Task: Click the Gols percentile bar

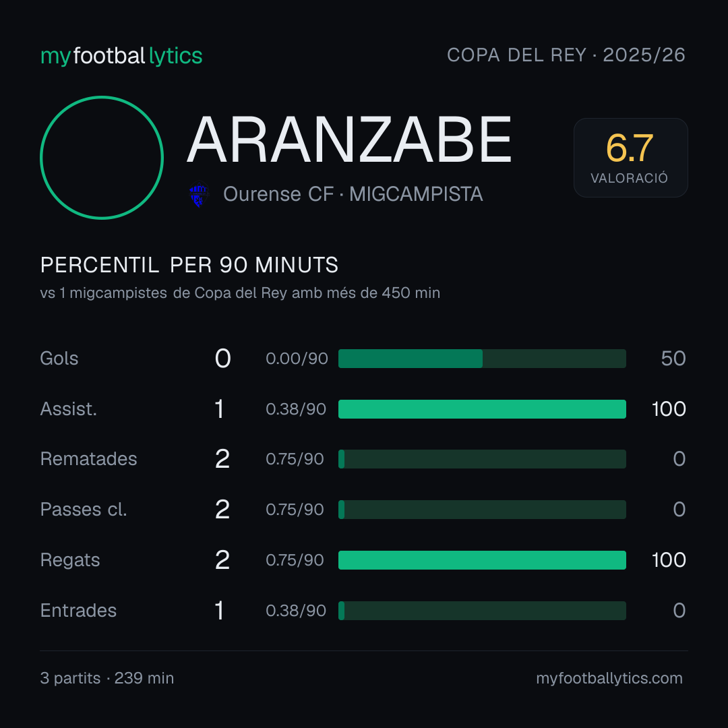Action: pos(482,359)
